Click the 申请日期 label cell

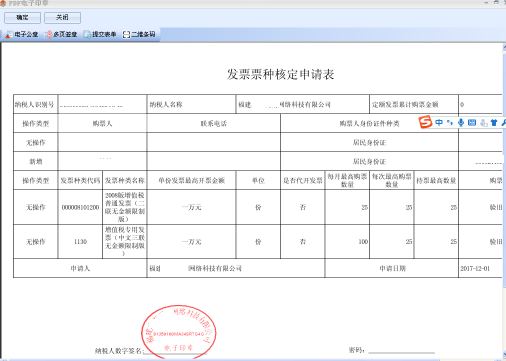pos(392,268)
